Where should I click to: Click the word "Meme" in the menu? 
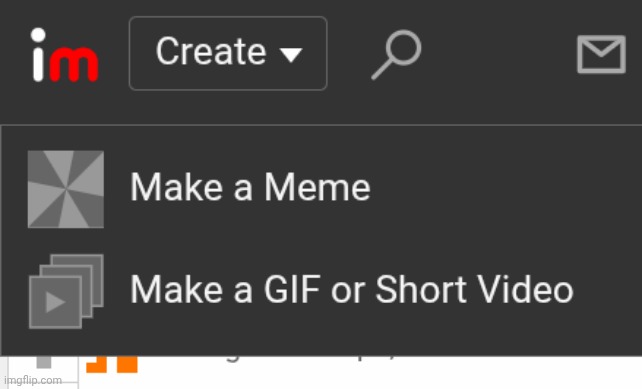[317, 188]
